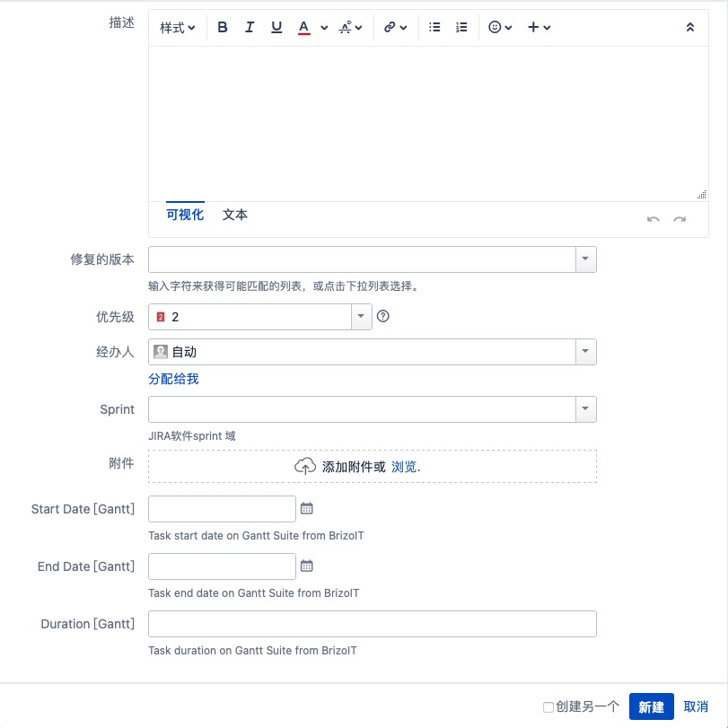
Task: Open calendar picker for End Date [Gantt]
Action: 307,566
